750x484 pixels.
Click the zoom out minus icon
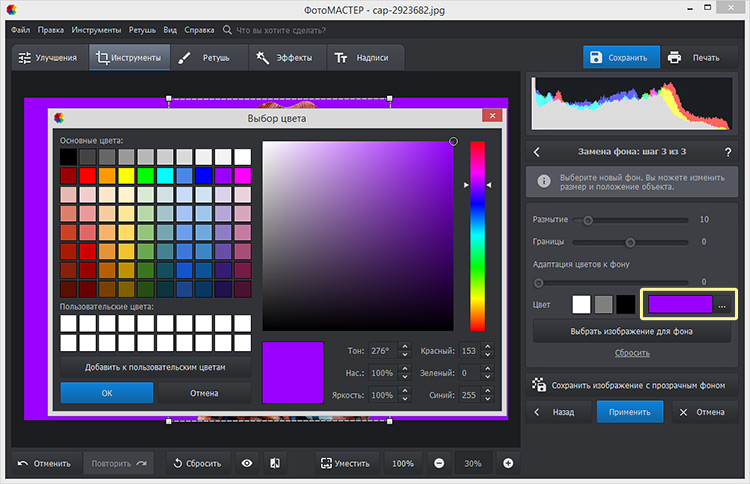click(x=439, y=463)
